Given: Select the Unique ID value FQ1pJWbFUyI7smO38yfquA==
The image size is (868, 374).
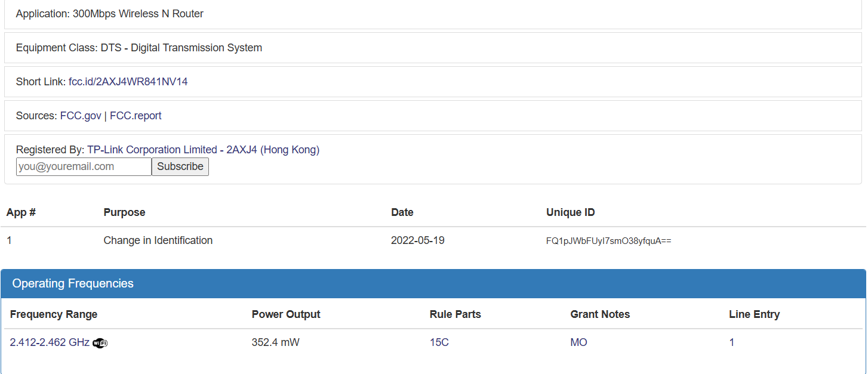Looking at the screenshot, I should [x=608, y=241].
